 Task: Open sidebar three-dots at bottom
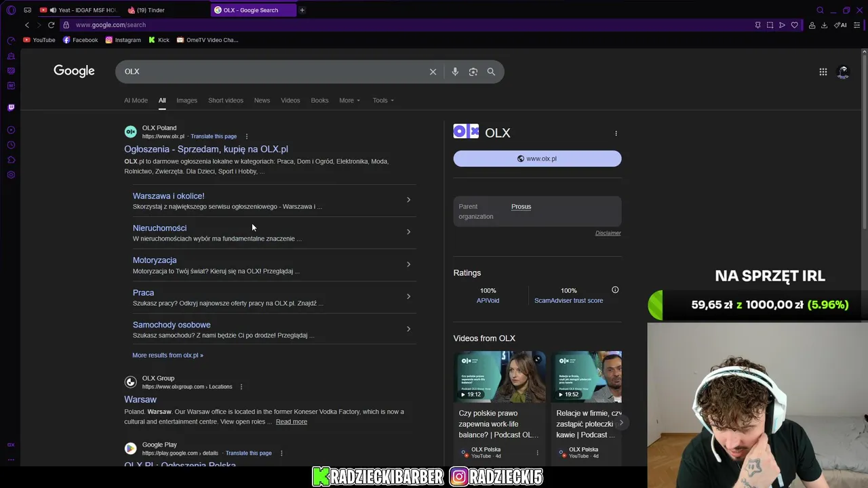pos(11,460)
